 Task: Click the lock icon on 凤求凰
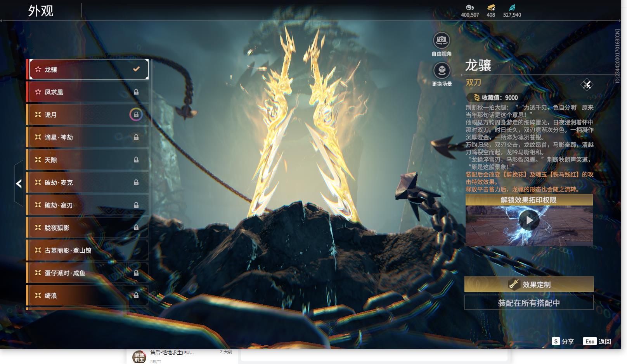pyautogui.click(x=136, y=92)
